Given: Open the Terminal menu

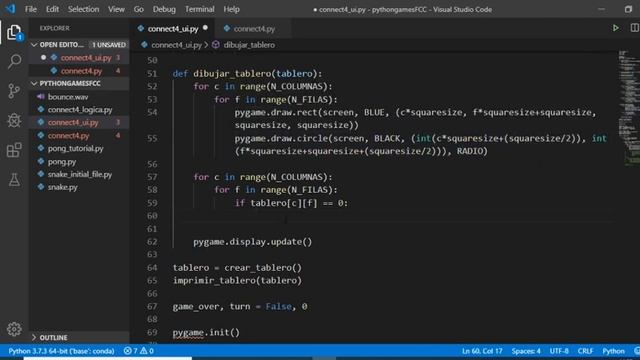Looking at the screenshot, I should [x=200, y=9].
